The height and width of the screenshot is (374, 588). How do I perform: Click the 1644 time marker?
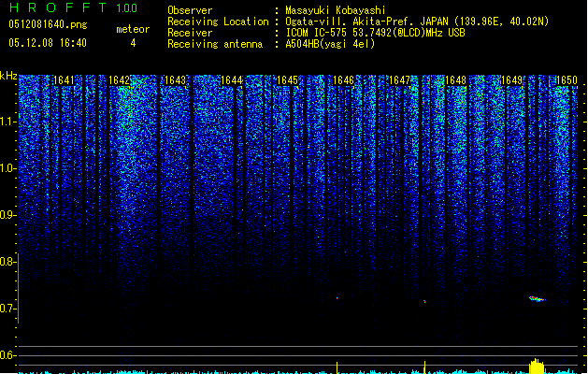click(x=232, y=80)
